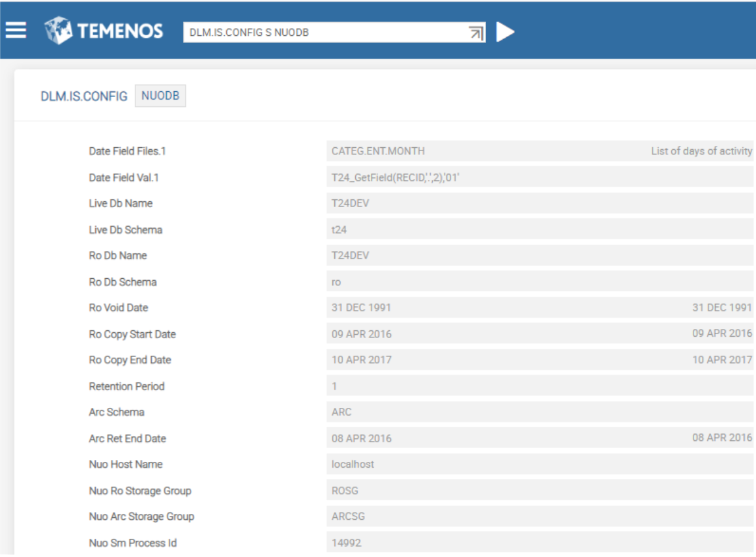Select the Nuo Sm Process Id field
756x557 pixels.
(x=539, y=542)
